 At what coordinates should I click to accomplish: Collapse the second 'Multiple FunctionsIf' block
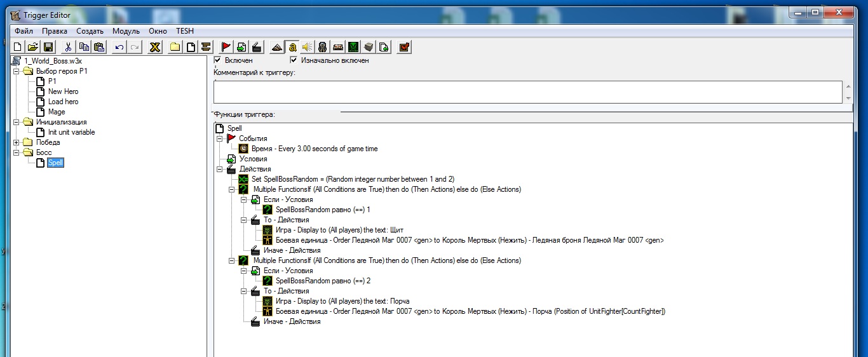click(x=232, y=260)
